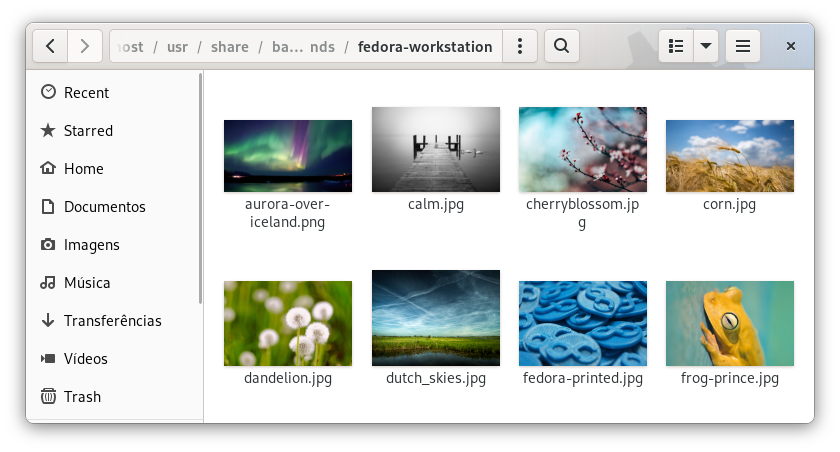Click the Música note icon
840x452 pixels.
pyautogui.click(x=48, y=282)
